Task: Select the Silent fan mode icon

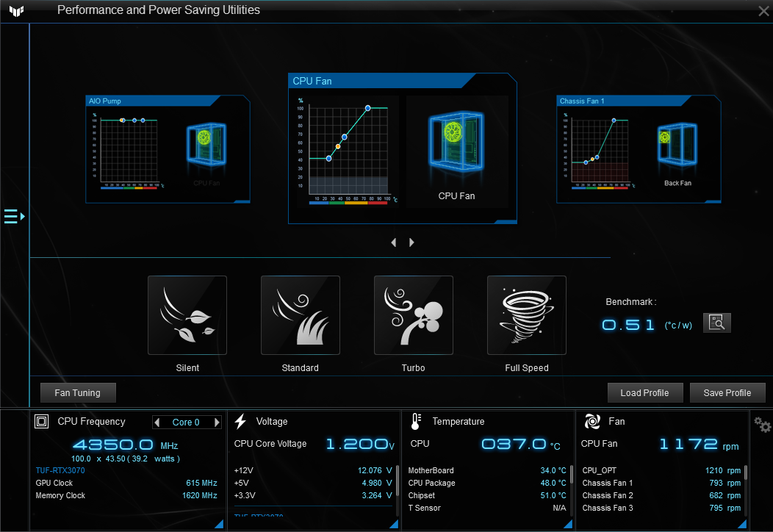Action: pos(187,315)
